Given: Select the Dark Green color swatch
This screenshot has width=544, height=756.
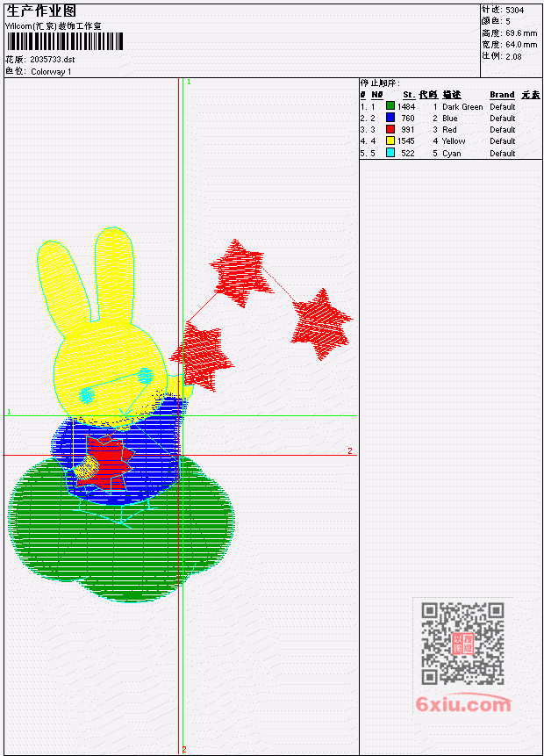Looking at the screenshot, I should pos(390,106).
